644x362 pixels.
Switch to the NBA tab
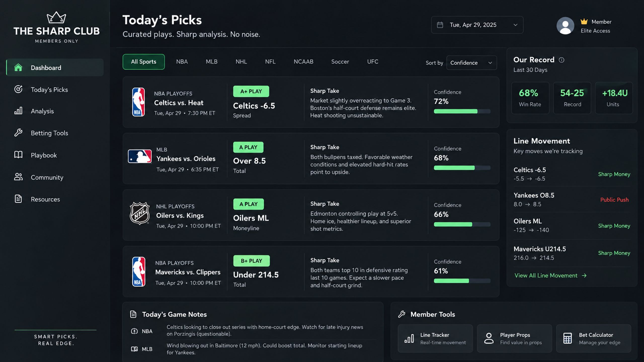[182, 62]
